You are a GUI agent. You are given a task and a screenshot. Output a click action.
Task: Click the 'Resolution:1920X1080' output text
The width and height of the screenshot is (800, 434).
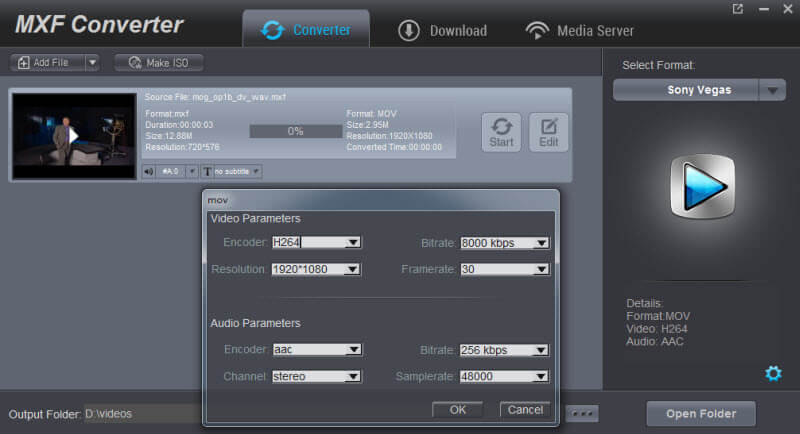point(389,136)
